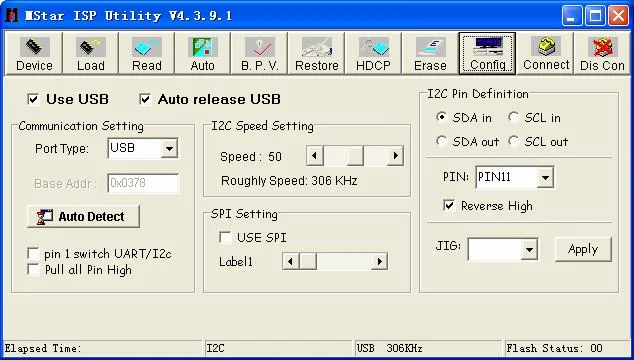Image resolution: width=634 pixels, height=360 pixels.
Task: Click the Speed : 50 label
Action: click(251, 157)
